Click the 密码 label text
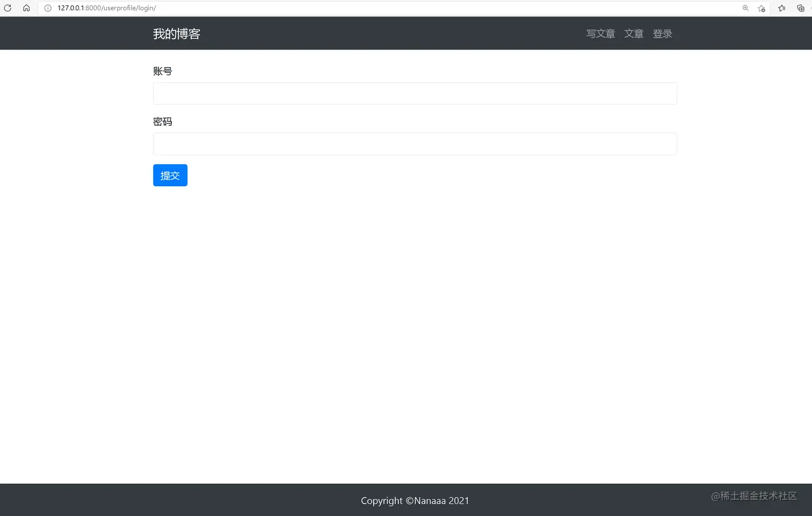Viewport: 812px width, 516px height. pos(163,122)
